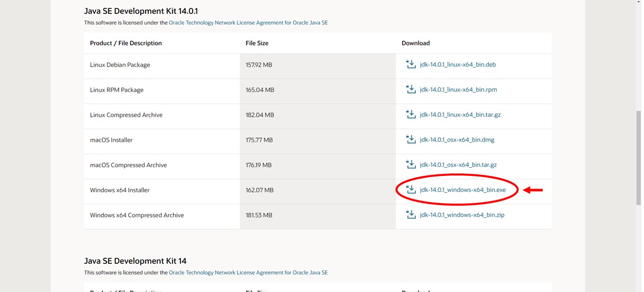
Task: Select the 'macOS Compressed Archive' text
Action: (x=128, y=165)
